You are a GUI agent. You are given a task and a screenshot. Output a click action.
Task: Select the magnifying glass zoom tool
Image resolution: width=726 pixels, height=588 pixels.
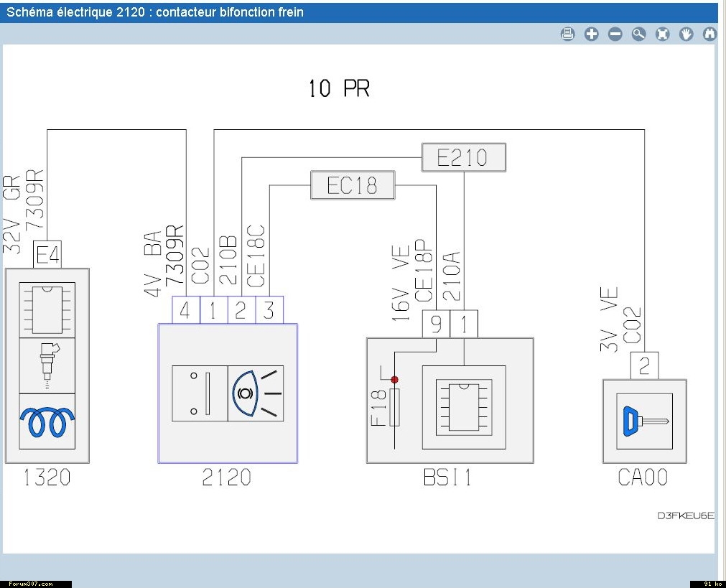tap(639, 34)
